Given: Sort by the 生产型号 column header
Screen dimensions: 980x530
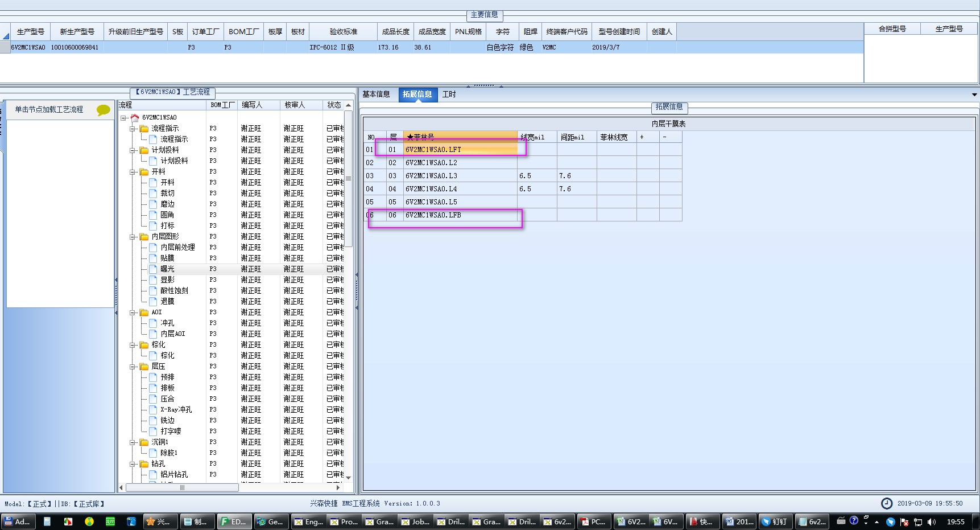Looking at the screenshot, I should click(x=31, y=32).
